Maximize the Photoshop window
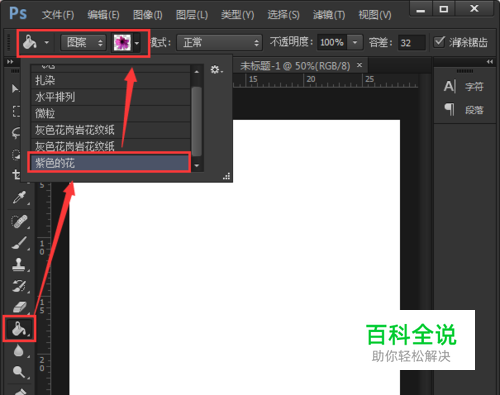Screen dimensions: 500x395 [444, 9]
